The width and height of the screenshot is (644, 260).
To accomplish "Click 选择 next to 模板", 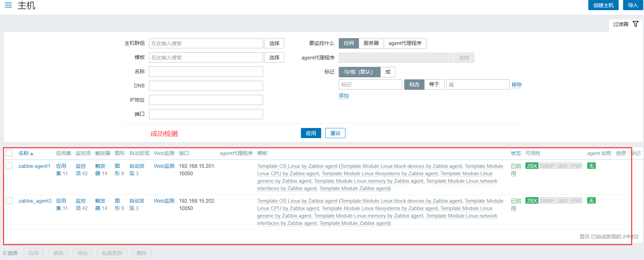I will pos(274,57).
